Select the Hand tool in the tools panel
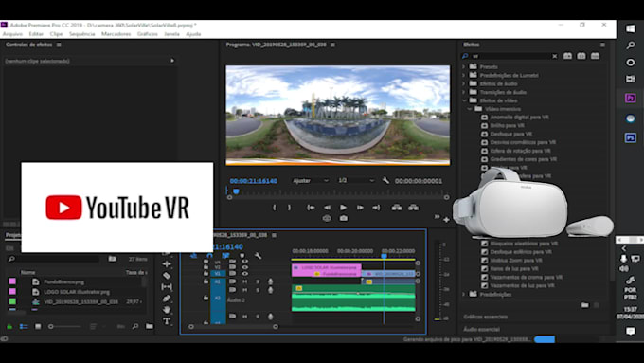 (167, 310)
